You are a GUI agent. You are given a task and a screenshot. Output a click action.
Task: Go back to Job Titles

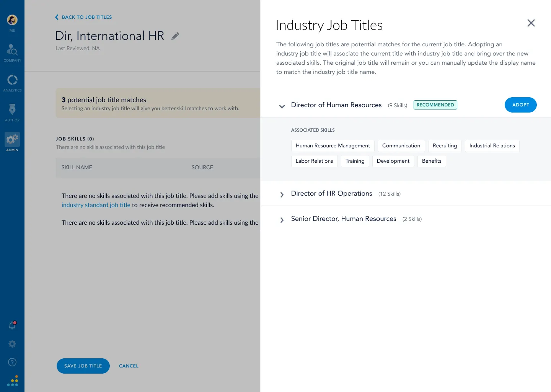(83, 17)
